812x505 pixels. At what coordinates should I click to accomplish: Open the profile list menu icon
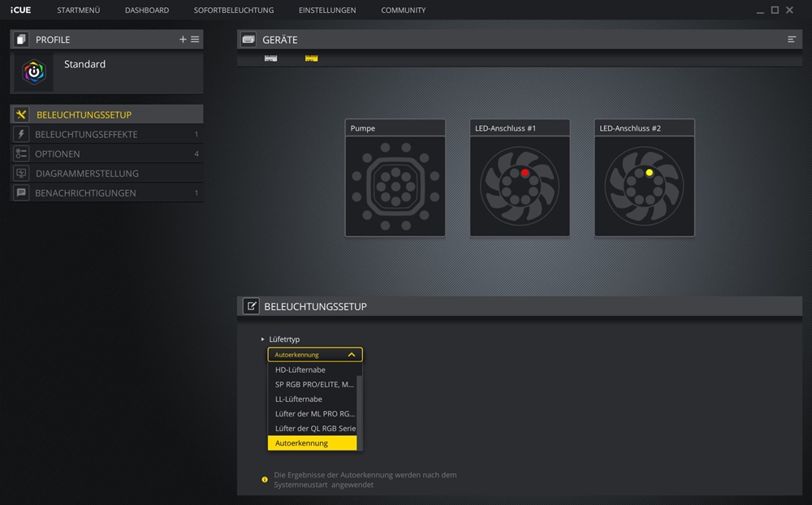click(195, 39)
